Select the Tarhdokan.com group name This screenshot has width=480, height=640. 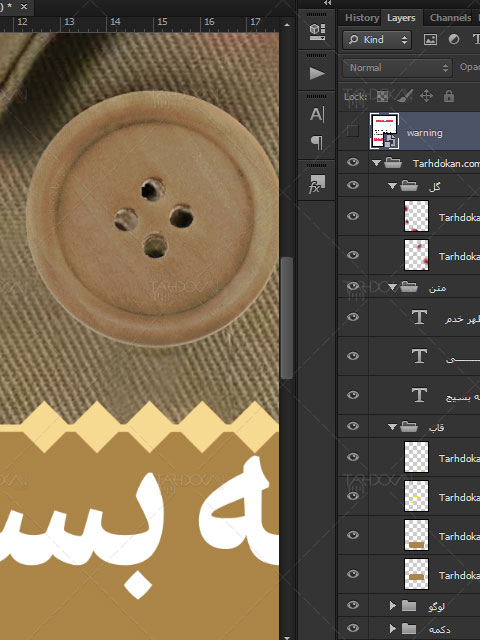[446, 164]
